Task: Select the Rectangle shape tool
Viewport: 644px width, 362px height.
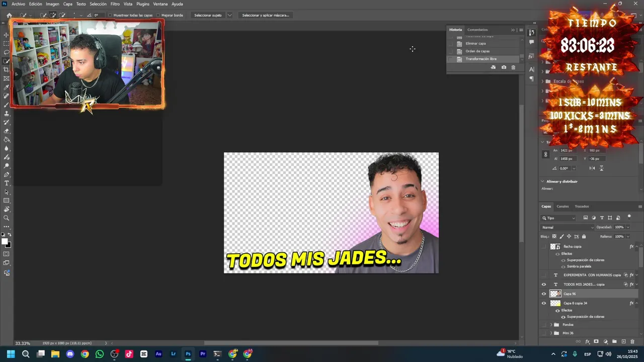Action: (x=7, y=201)
